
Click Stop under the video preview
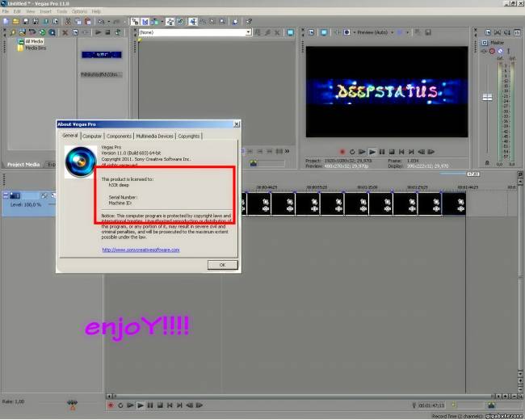click(x=392, y=152)
